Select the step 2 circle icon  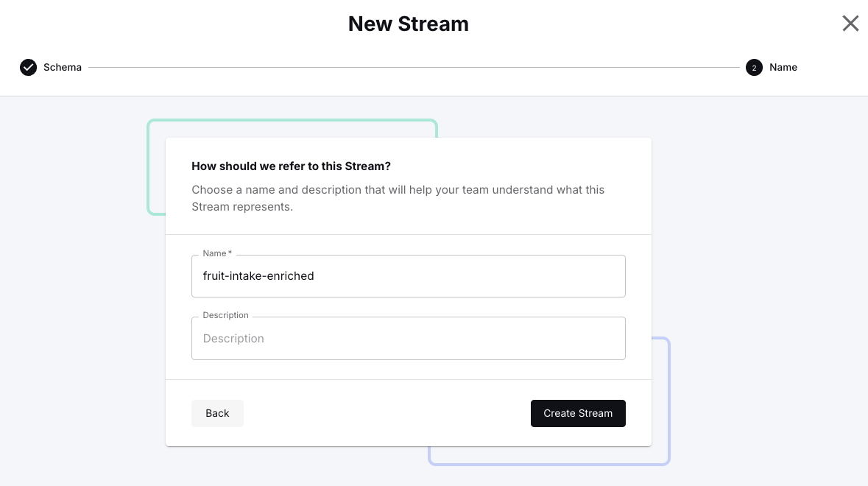754,67
